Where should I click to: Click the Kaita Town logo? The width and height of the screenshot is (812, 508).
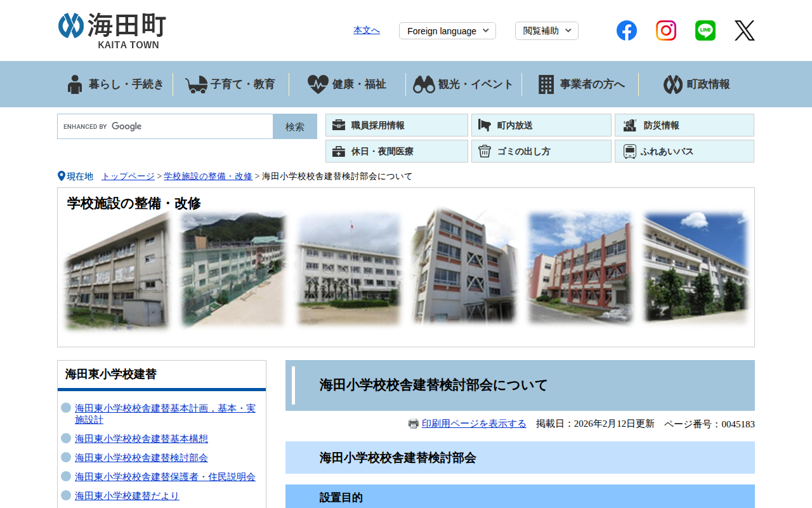pos(112,31)
